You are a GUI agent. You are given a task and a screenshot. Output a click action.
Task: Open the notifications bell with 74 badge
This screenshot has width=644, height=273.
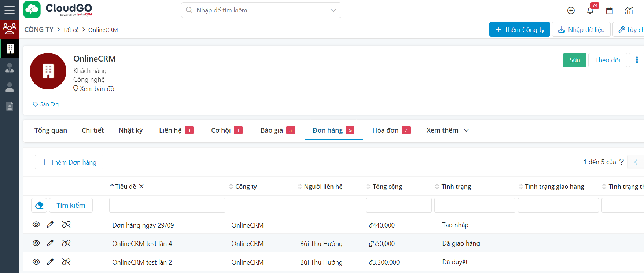pyautogui.click(x=590, y=11)
